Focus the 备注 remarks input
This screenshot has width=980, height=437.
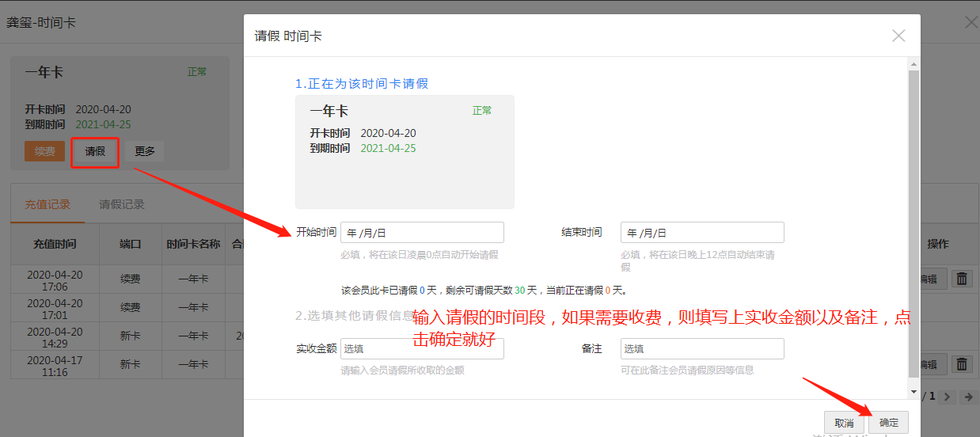point(702,349)
